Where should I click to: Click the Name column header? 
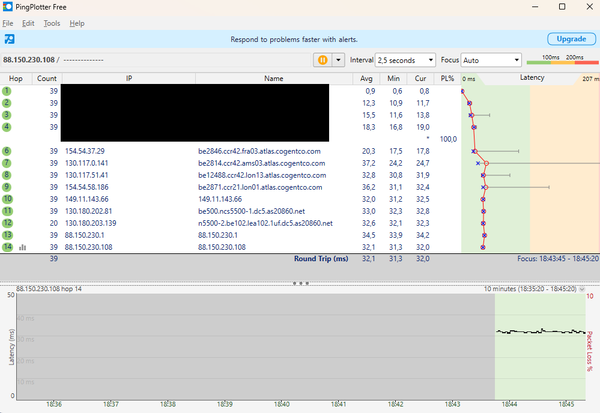tap(274, 78)
